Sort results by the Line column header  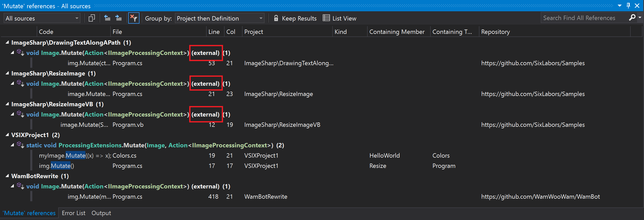point(214,32)
